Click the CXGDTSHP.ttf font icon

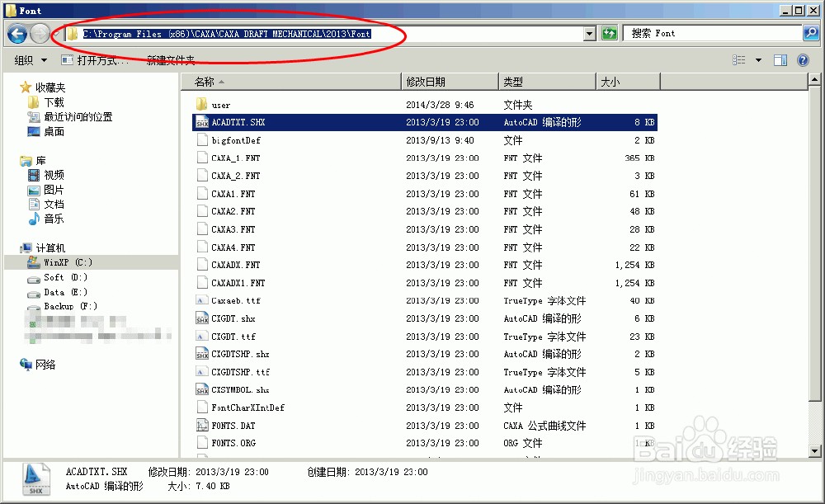[x=201, y=373]
